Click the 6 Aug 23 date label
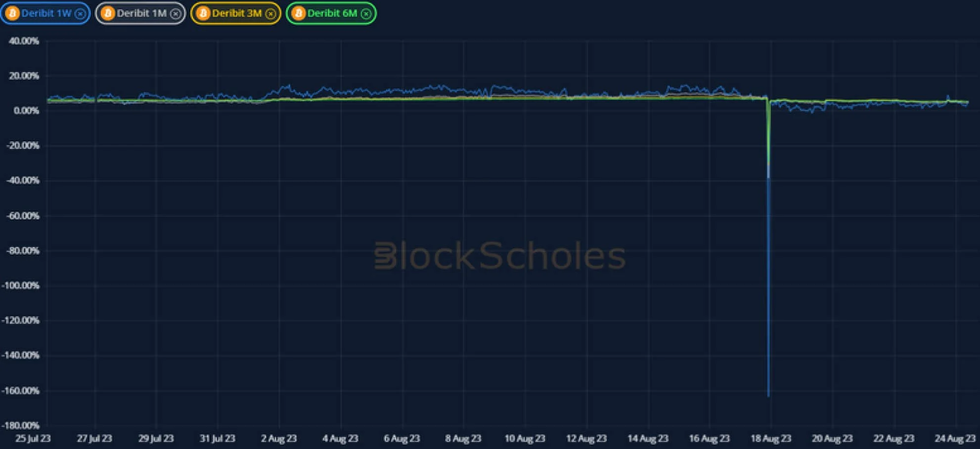The width and height of the screenshot is (980, 449). tap(402, 439)
